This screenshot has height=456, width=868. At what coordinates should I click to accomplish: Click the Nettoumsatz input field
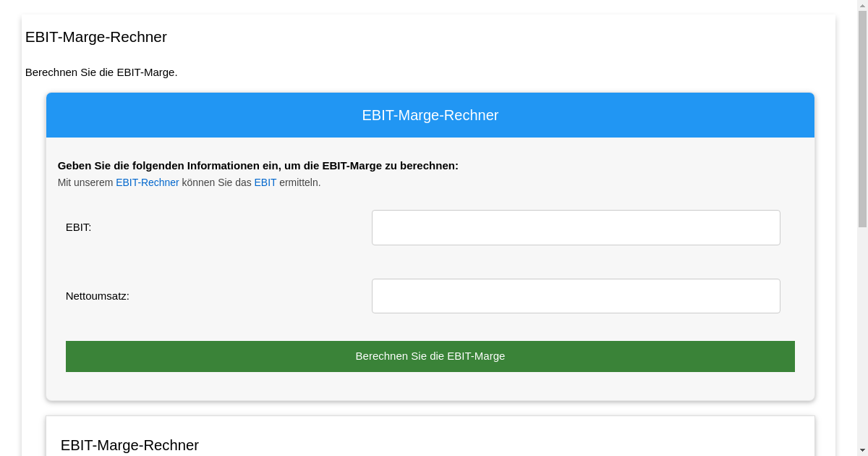click(x=575, y=295)
